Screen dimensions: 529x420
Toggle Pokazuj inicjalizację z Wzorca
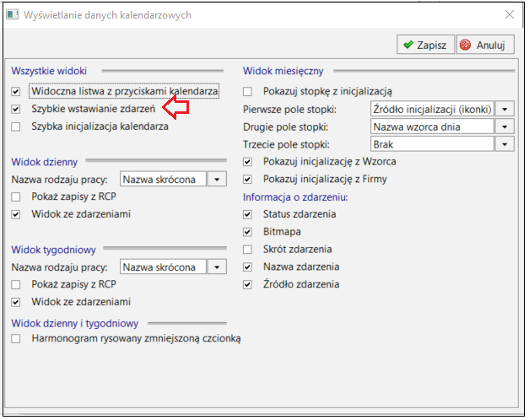point(247,162)
